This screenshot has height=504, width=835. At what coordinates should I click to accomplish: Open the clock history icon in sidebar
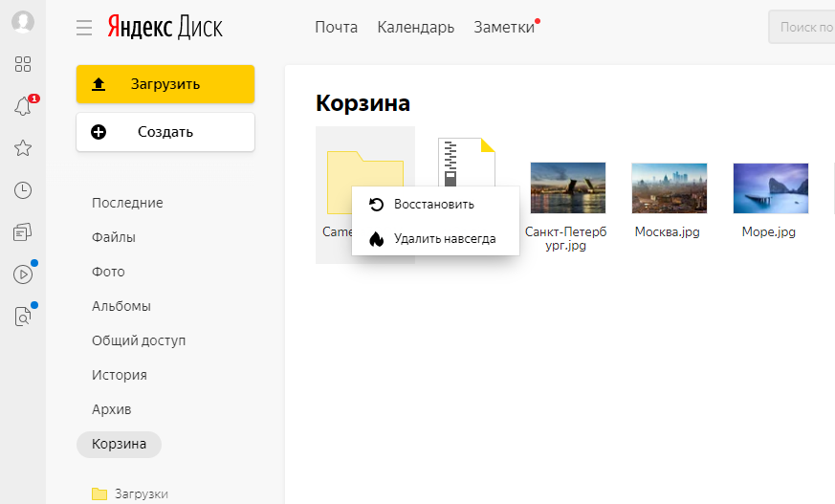point(23,190)
